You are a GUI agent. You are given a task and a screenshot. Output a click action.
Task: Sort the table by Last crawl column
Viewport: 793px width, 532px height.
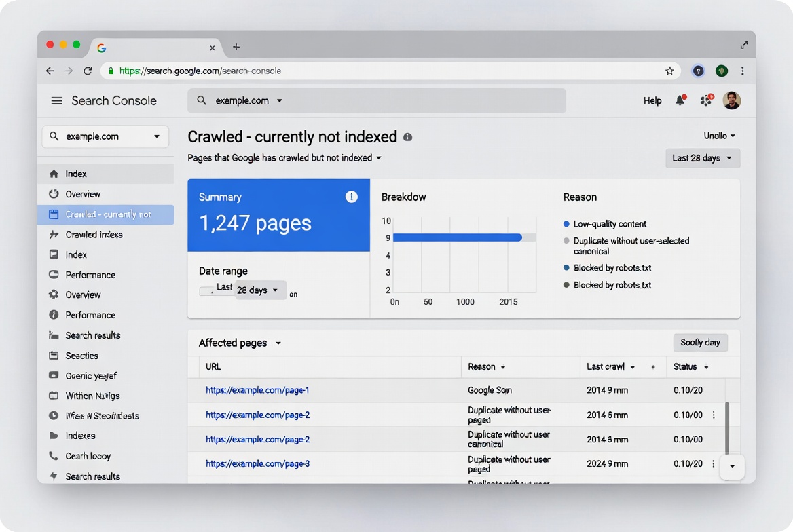click(x=610, y=367)
